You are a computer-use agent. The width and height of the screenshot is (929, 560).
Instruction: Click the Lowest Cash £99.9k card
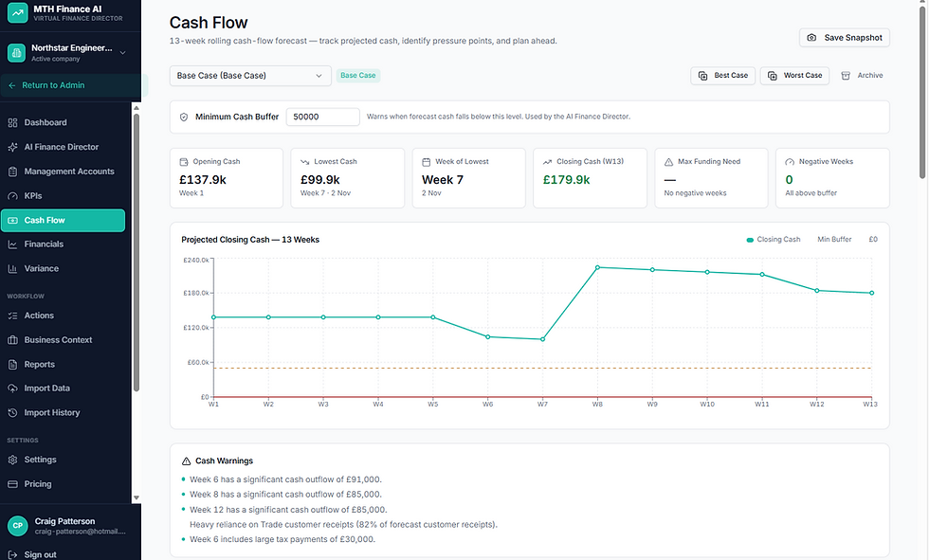point(347,178)
